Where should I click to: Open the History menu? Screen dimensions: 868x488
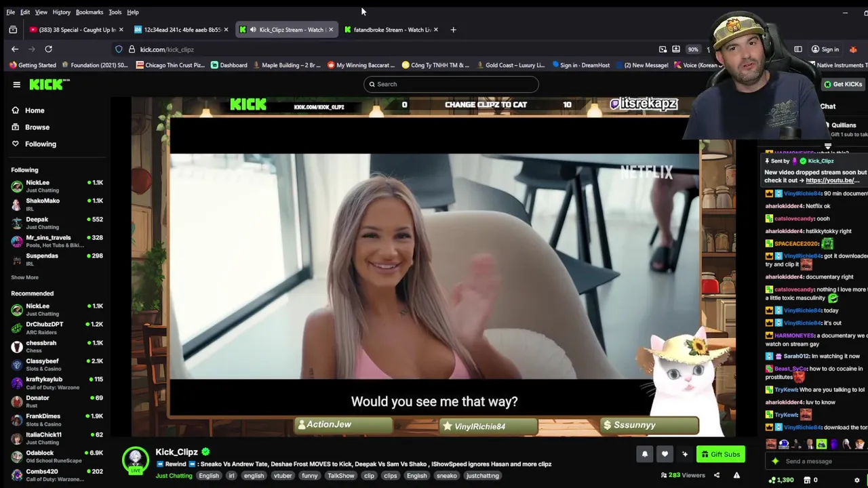[x=62, y=12]
